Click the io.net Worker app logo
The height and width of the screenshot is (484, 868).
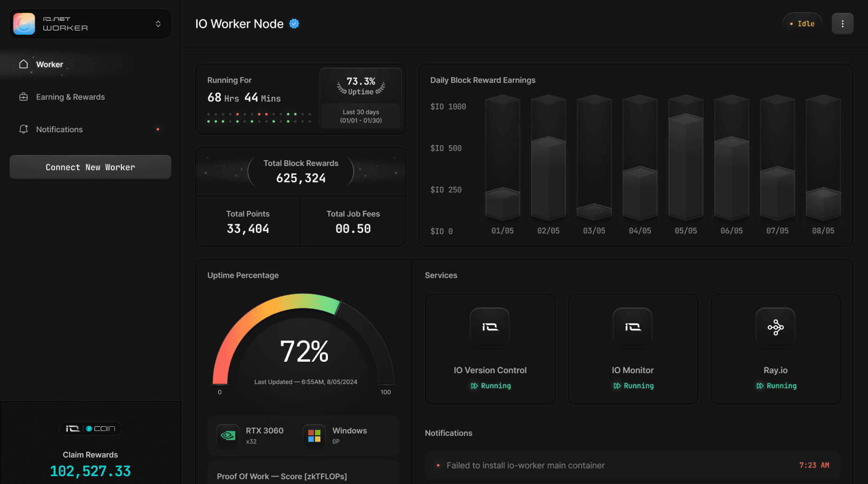coord(24,24)
